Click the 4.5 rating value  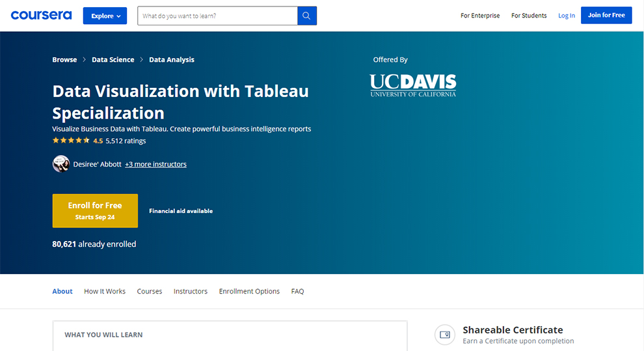[x=98, y=141]
